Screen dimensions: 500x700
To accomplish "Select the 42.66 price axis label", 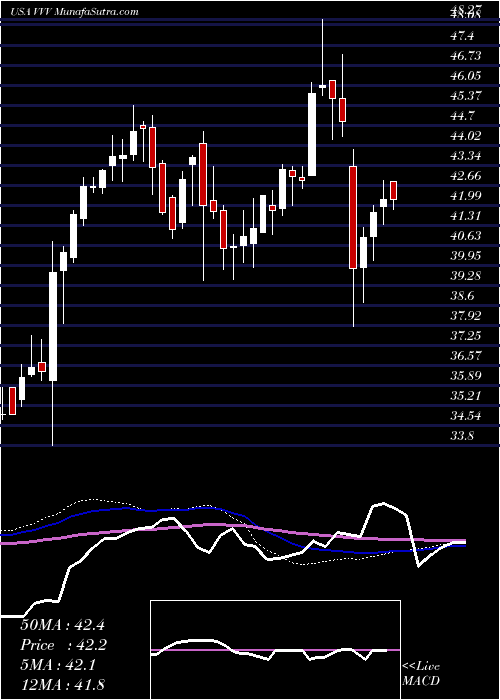I will [x=467, y=176].
